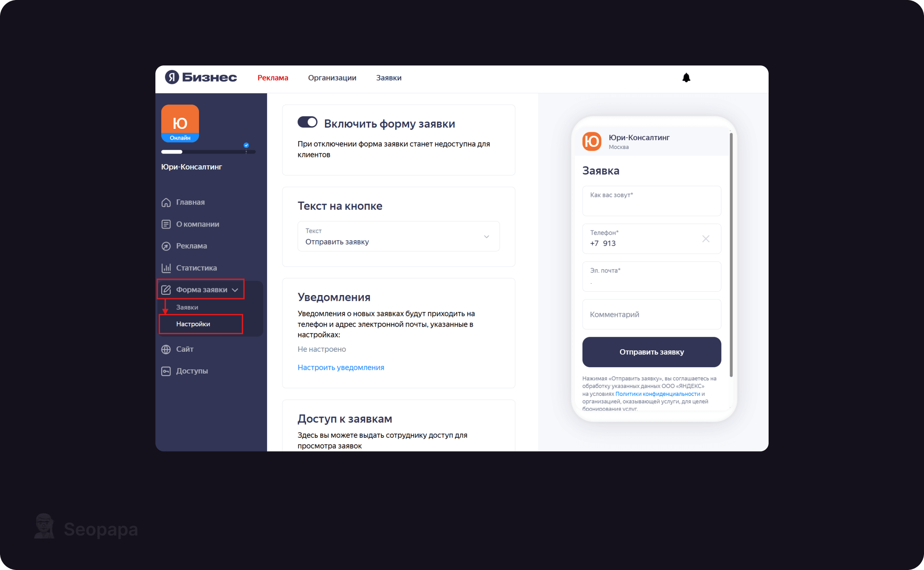Toggle the Включить форму заявки switch
The image size is (924, 570).
(307, 122)
